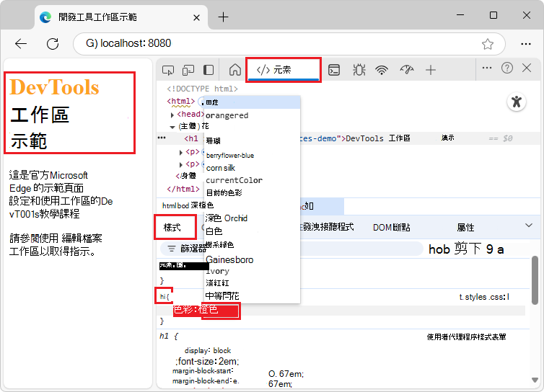Toggle the DevTools sidebar dock icon
The width and height of the screenshot is (544, 392).
click(209, 70)
